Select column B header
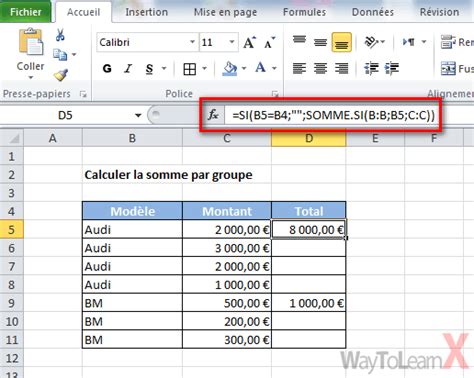This screenshot has width=474, height=378. point(132,138)
